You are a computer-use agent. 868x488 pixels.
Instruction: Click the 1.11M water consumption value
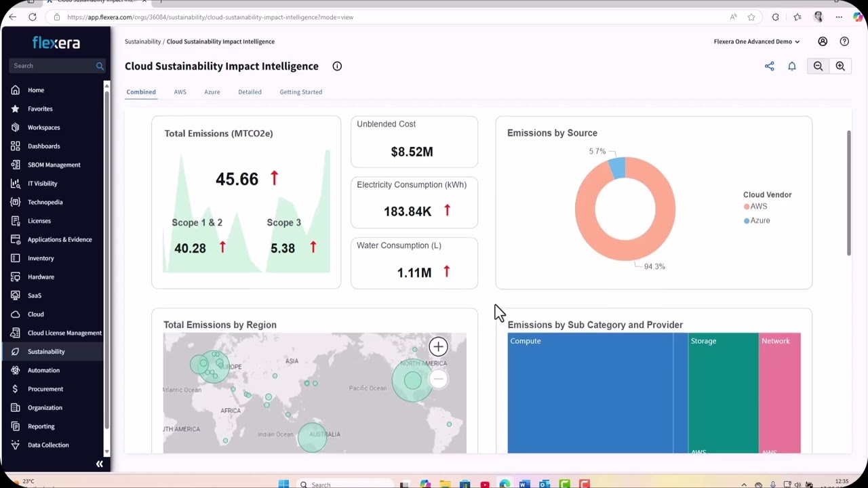tap(414, 272)
